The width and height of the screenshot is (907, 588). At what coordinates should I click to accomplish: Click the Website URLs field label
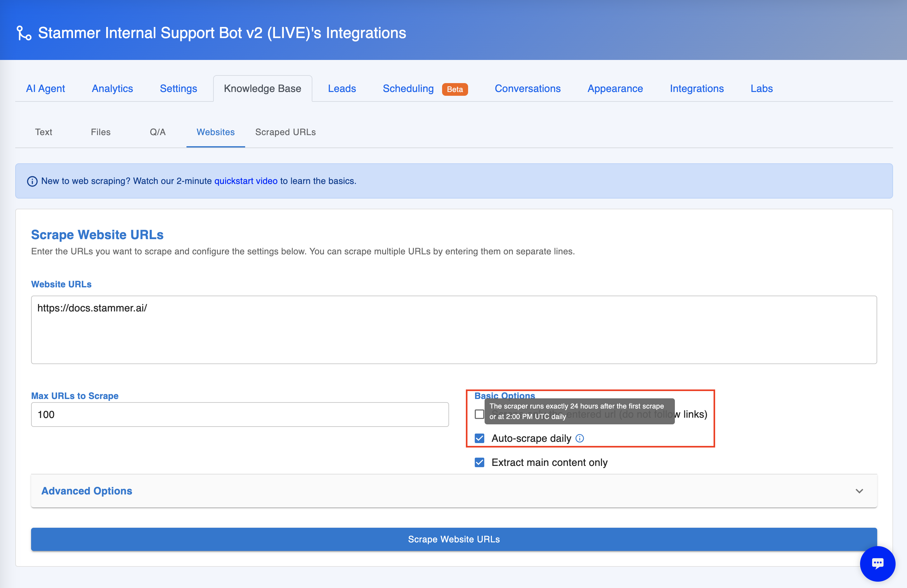[61, 284]
